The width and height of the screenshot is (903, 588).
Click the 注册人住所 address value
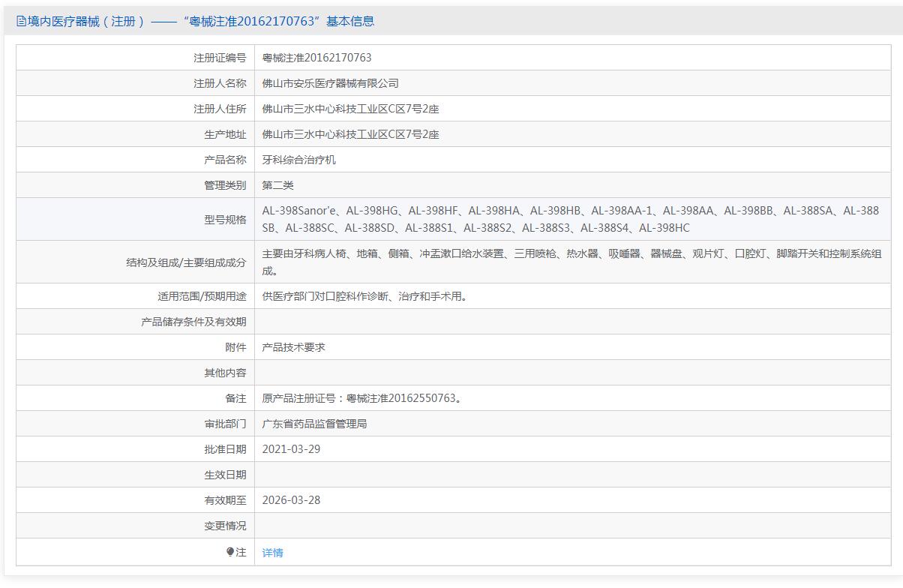351,109
